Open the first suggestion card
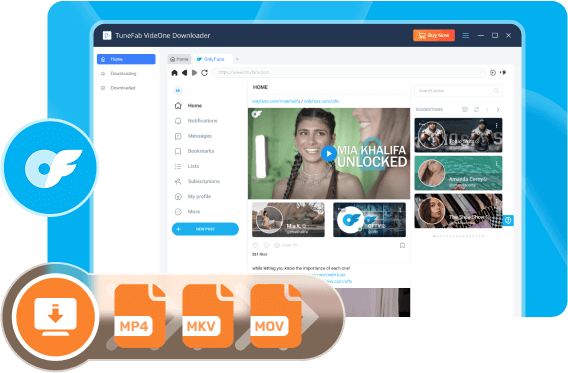Viewport: 568px width, 373px height. (x=458, y=135)
